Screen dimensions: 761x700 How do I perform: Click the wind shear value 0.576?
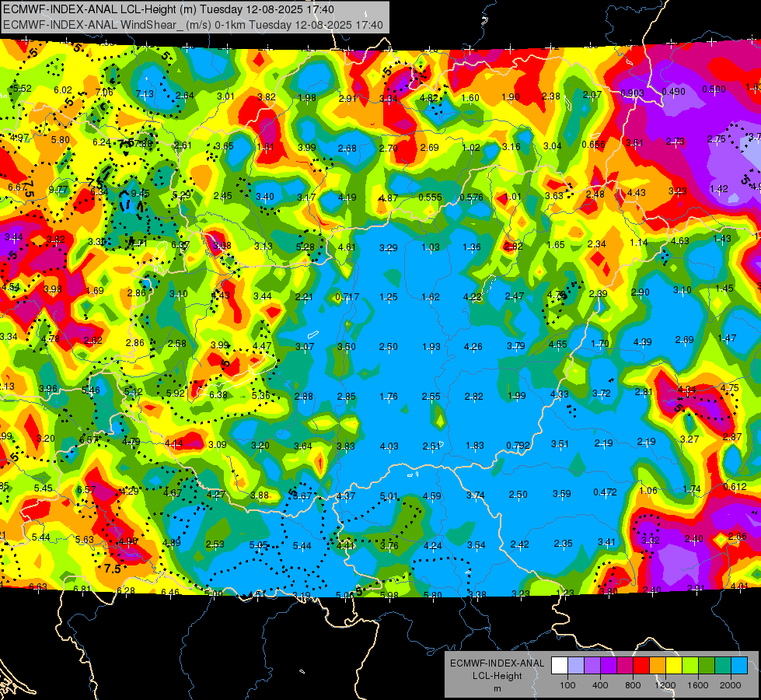[471, 198]
